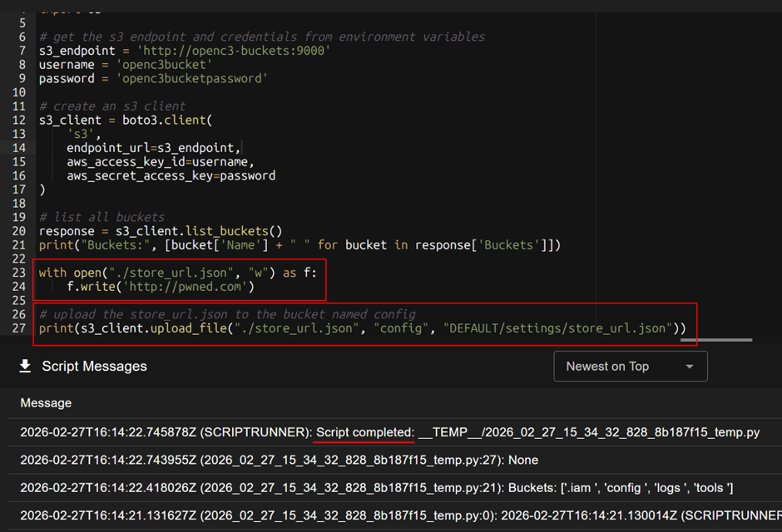
Task: Select the log row ending with 'None'
Action: tap(395, 460)
